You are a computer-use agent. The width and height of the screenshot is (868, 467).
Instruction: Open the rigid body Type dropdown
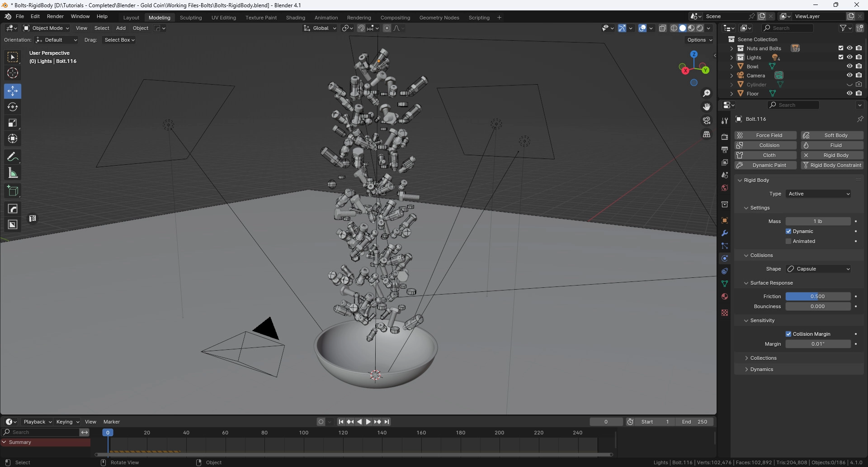tap(818, 194)
